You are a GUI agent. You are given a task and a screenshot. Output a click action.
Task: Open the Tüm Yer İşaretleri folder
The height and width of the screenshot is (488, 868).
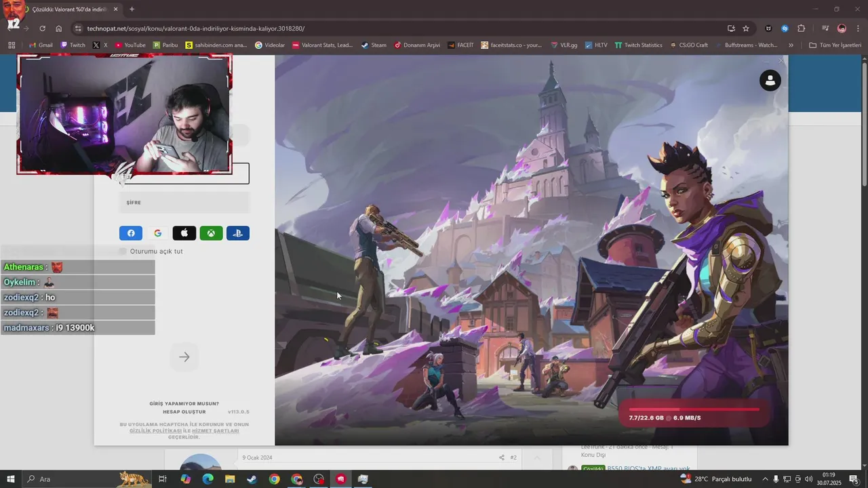(x=835, y=45)
